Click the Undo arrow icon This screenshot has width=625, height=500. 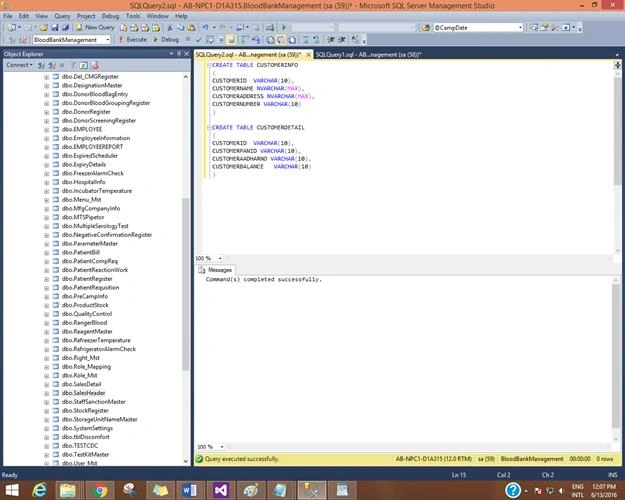(205, 28)
